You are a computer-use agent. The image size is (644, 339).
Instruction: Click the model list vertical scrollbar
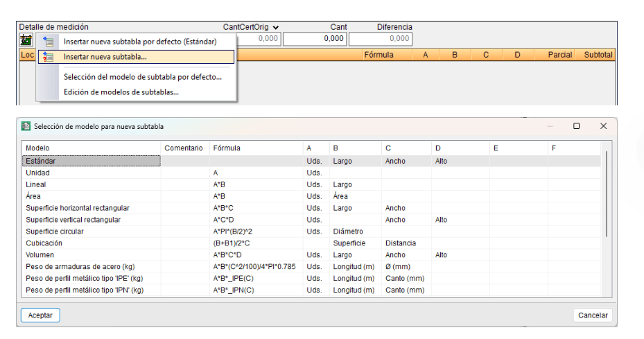coord(607,193)
